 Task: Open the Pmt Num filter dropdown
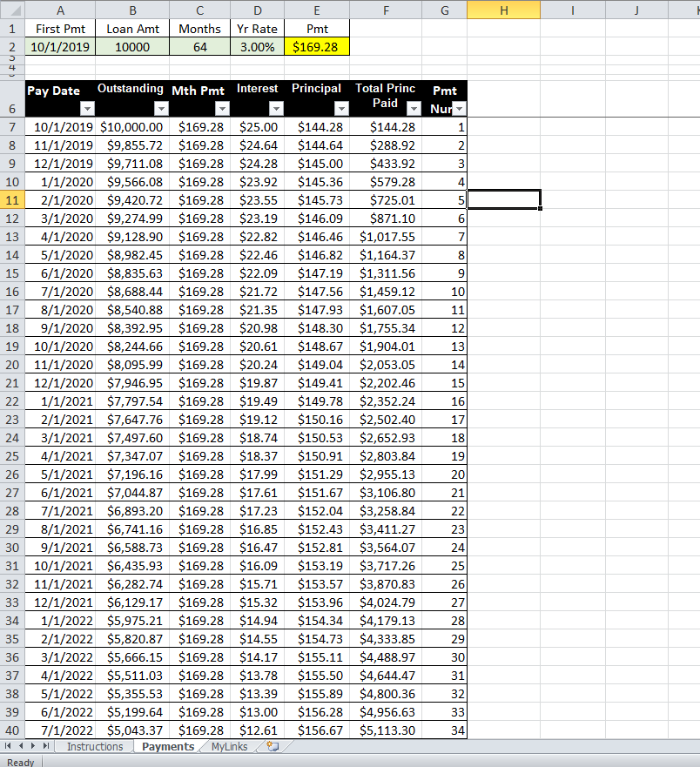pyautogui.click(x=459, y=108)
